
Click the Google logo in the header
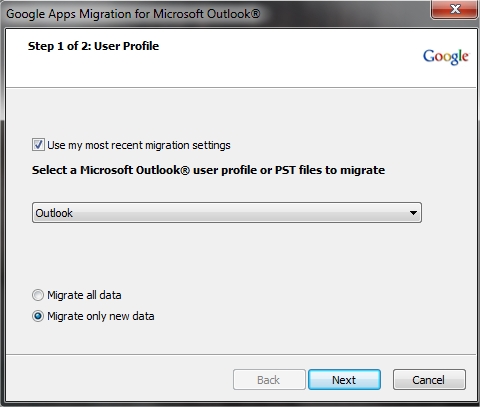coord(446,57)
